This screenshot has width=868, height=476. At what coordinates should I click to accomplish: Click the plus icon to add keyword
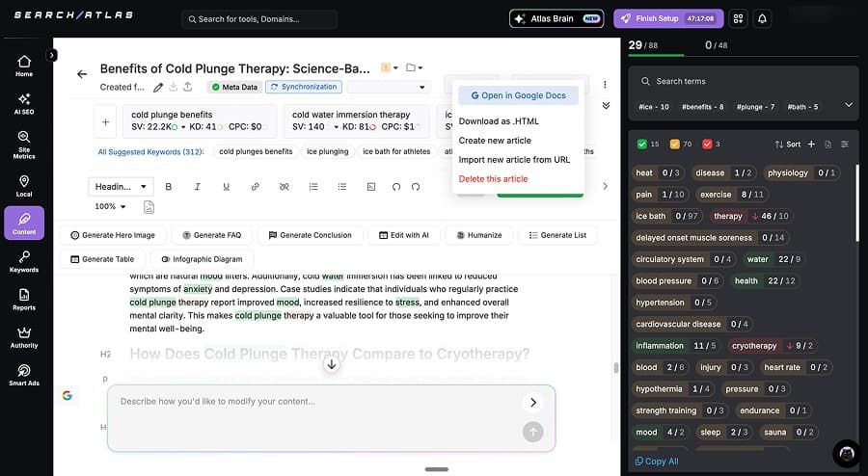[x=105, y=122]
